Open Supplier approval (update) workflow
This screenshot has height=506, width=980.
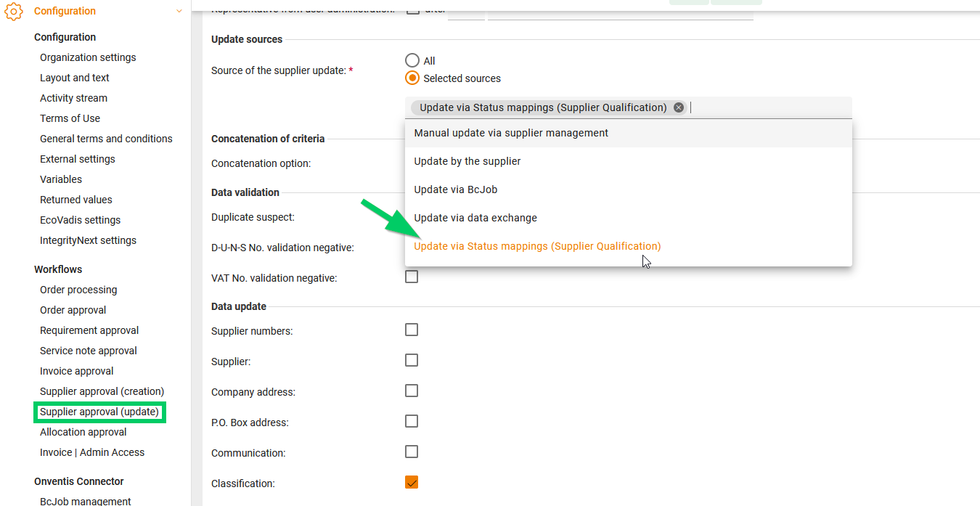[x=99, y=412]
